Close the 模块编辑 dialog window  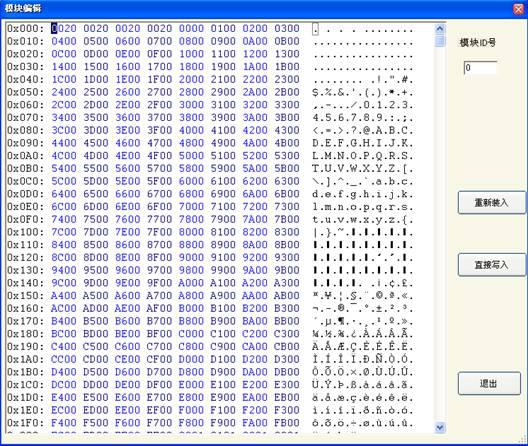(519, 9)
